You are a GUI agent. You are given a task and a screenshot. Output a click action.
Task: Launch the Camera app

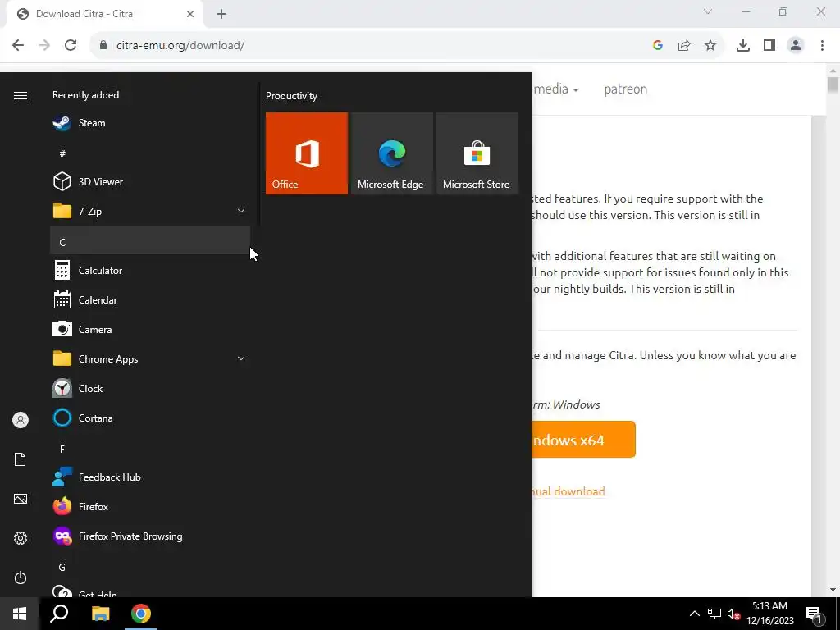click(150, 330)
